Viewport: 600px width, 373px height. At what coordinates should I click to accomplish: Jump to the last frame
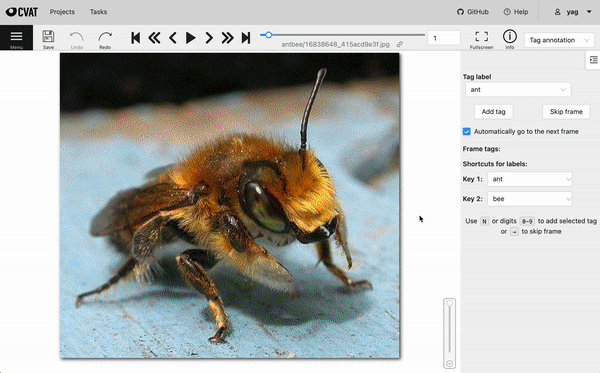(246, 38)
